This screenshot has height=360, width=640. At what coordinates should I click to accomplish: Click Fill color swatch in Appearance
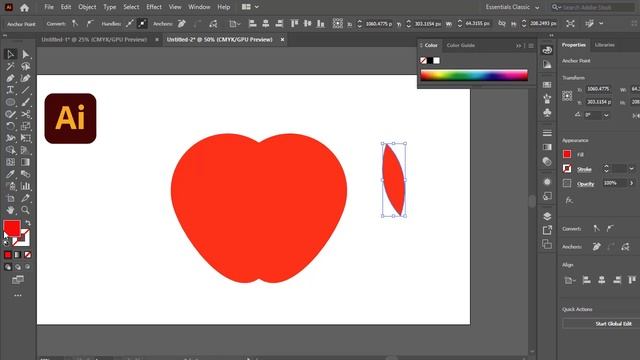(x=567, y=154)
